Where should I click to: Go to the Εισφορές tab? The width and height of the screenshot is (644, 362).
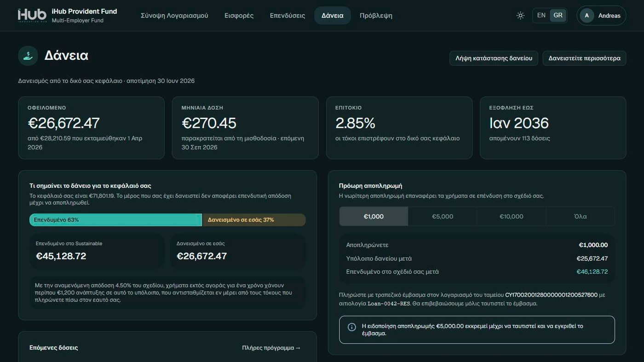[239, 15]
